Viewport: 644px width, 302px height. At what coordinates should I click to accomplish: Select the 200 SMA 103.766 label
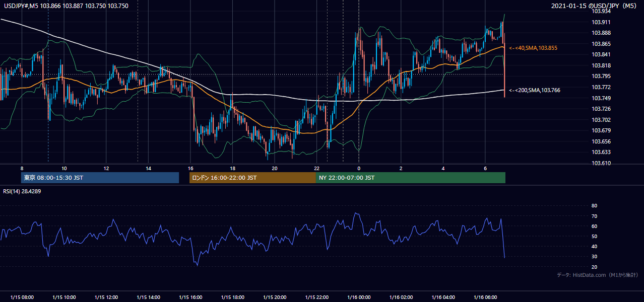pyautogui.click(x=534, y=90)
